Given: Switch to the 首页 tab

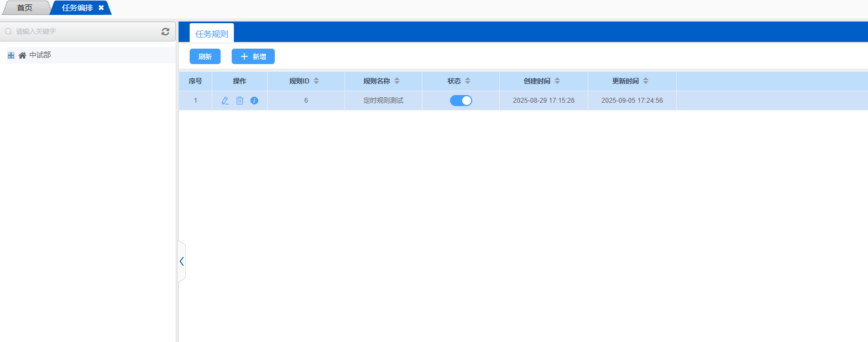Looking at the screenshot, I should click(x=24, y=8).
